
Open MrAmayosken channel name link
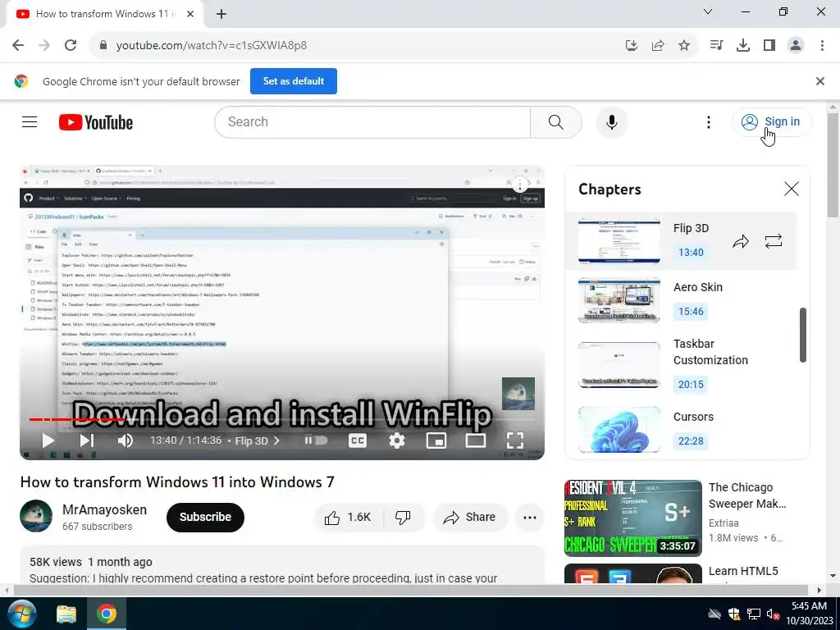(104, 509)
